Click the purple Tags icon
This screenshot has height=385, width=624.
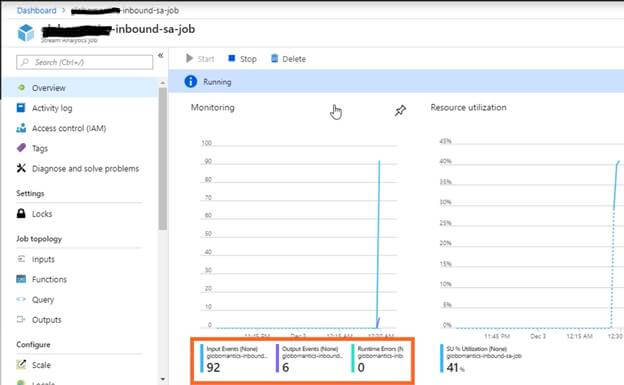(x=21, y=148)
